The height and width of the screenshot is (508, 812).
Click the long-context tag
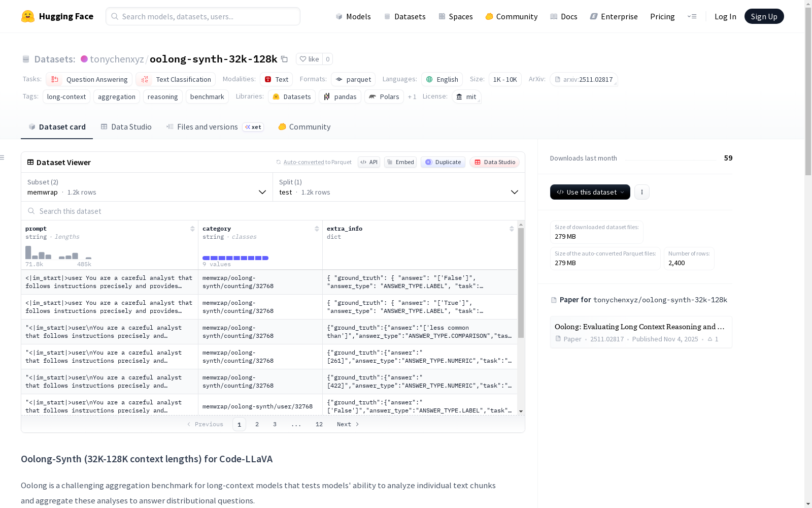coord(66,97)
